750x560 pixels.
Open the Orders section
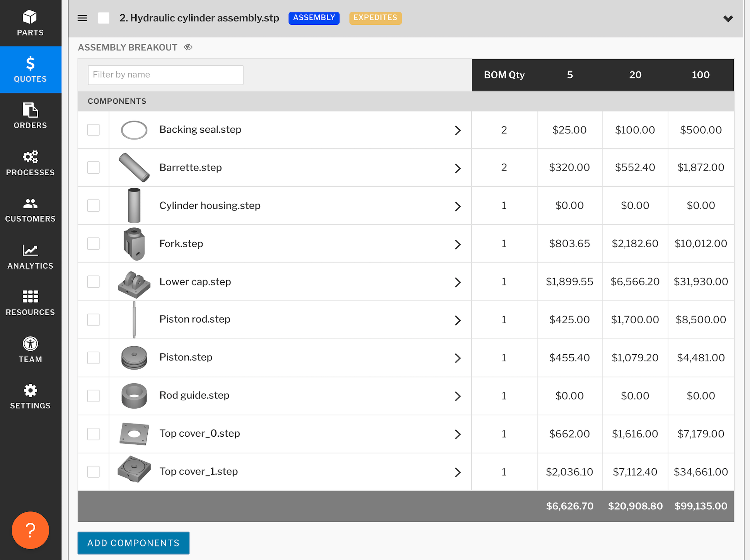click(x=30, y=116)
